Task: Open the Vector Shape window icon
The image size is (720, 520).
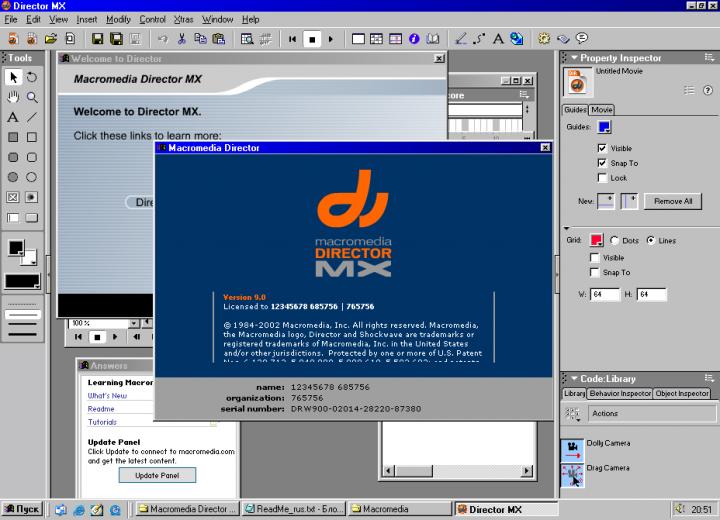Action: [480, 39]
